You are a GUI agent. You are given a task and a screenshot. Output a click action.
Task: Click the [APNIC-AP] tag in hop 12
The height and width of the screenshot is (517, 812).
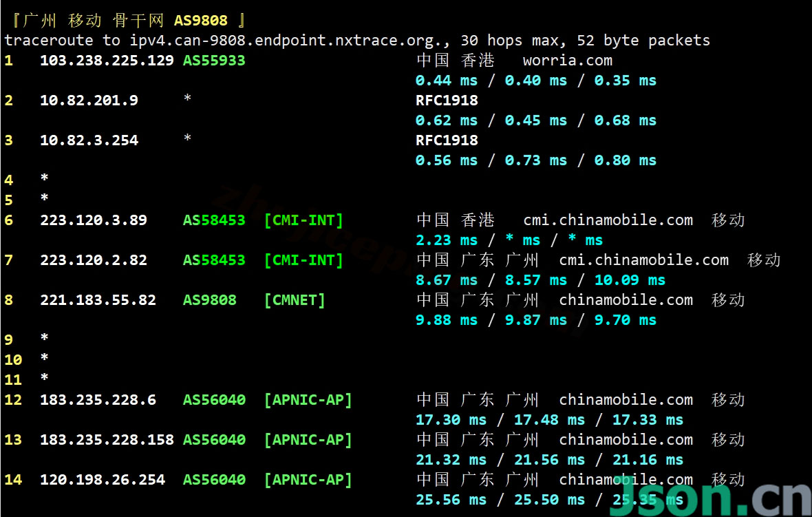pyautogui.click(x=308, y=400)
